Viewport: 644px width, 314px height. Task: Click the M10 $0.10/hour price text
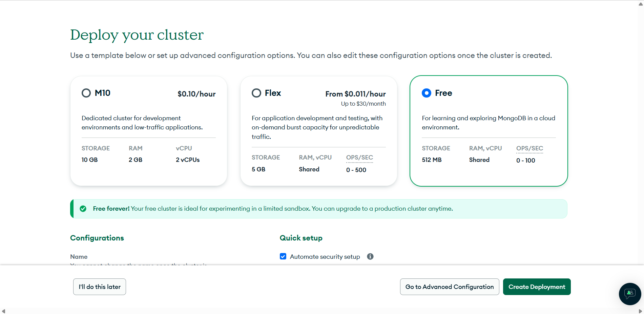[x=196, y=94]
